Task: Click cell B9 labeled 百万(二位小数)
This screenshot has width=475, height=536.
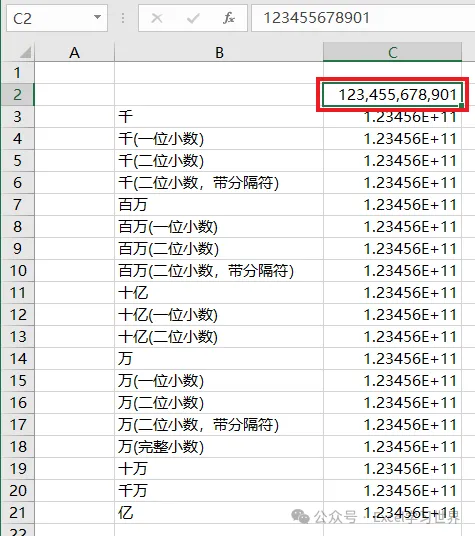Action: pyautogui.click(x=219, y=249)
